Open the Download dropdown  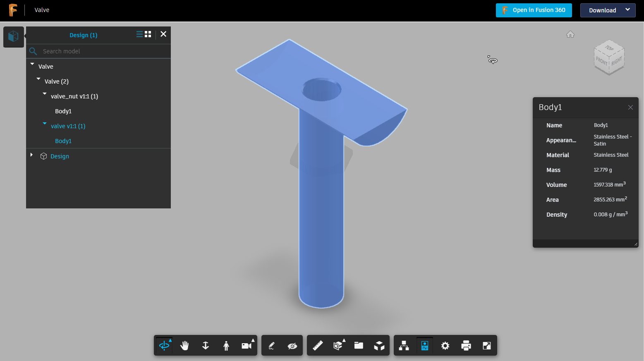coord(608,10)
